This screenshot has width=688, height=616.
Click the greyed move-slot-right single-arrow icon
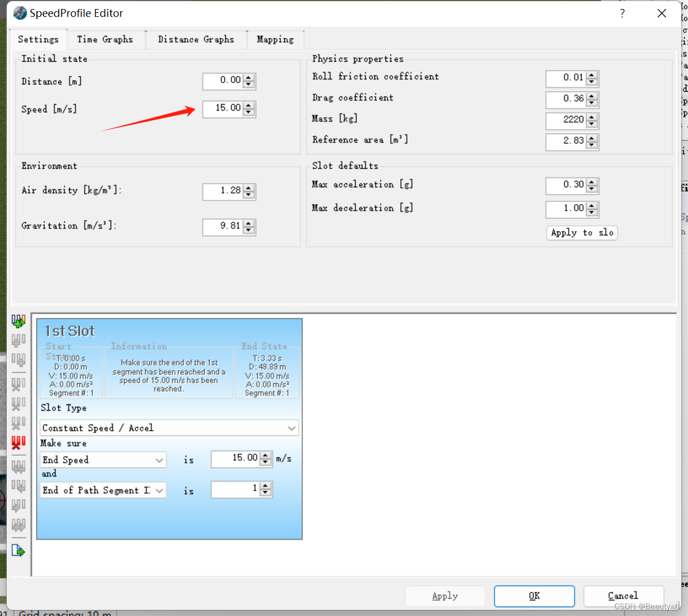[x=19, y=505]
